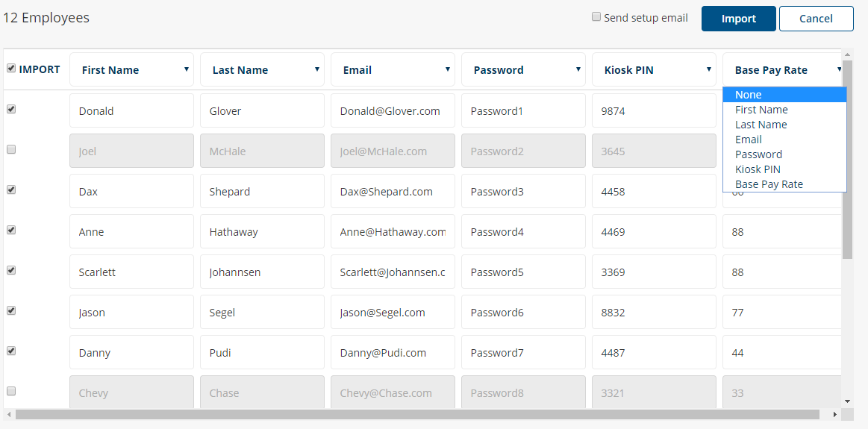Click the Cancel button

click(816, 19)
